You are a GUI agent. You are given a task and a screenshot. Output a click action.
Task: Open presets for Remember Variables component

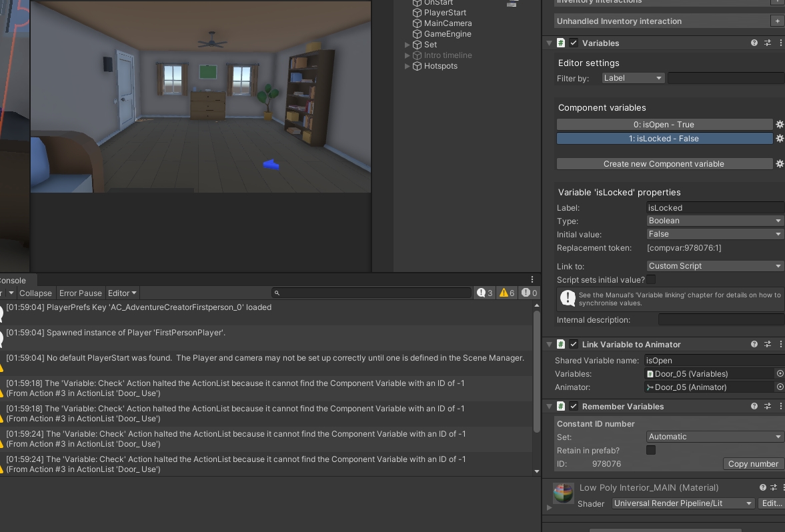tap(768, 407)
